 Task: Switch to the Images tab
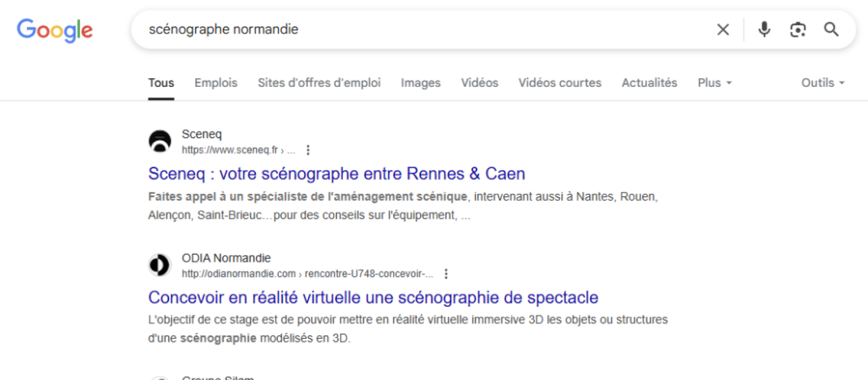[x=420, y=83]
